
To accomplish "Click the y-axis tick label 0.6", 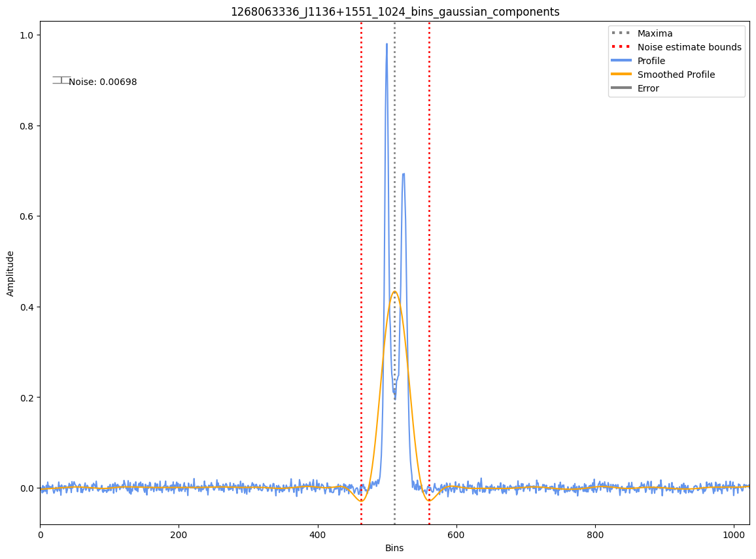I will pos(27,216).
